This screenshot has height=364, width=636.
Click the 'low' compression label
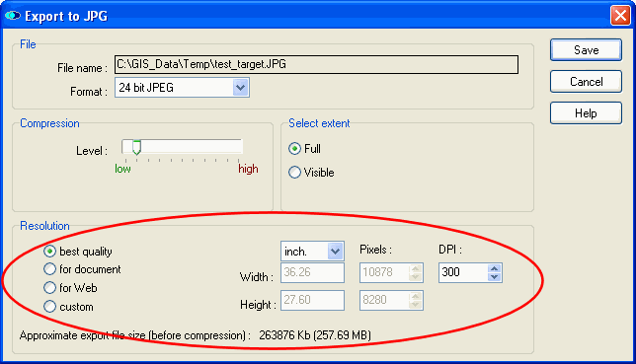click(x=122, y=169)
